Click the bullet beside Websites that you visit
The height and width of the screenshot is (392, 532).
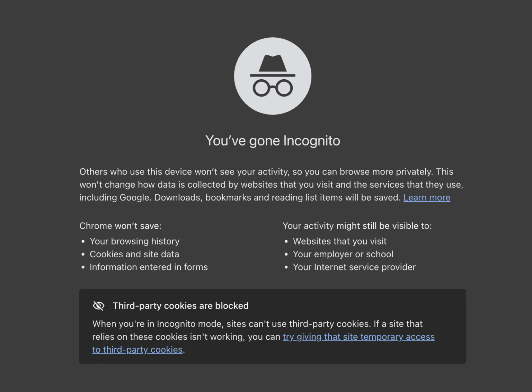pos(286,241)
